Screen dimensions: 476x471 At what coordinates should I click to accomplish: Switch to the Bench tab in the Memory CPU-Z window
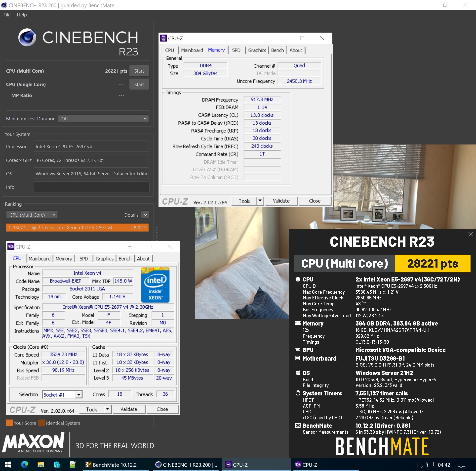point(278,50)
